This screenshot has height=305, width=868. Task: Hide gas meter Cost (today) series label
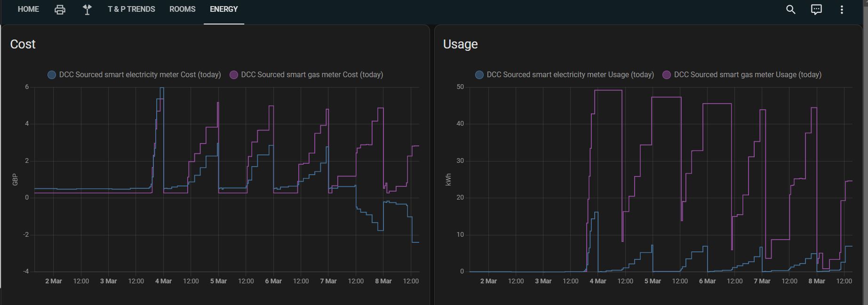[x=312, y=75]
